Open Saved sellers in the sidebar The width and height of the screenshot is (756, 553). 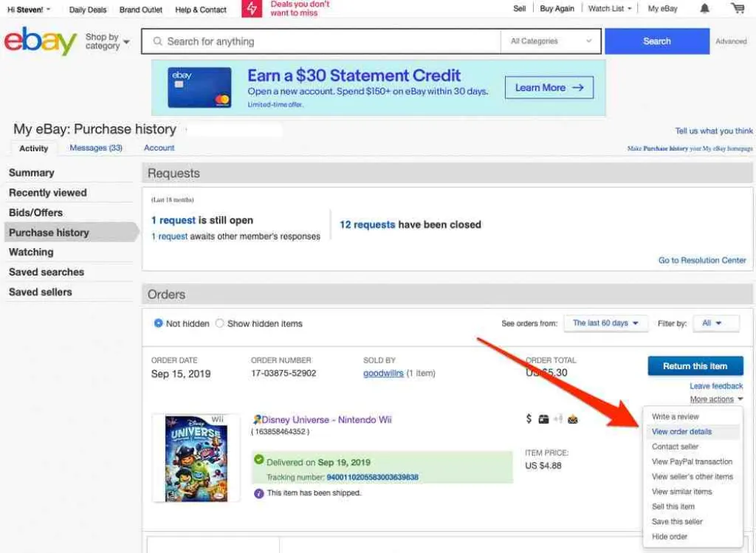[40, 292]
